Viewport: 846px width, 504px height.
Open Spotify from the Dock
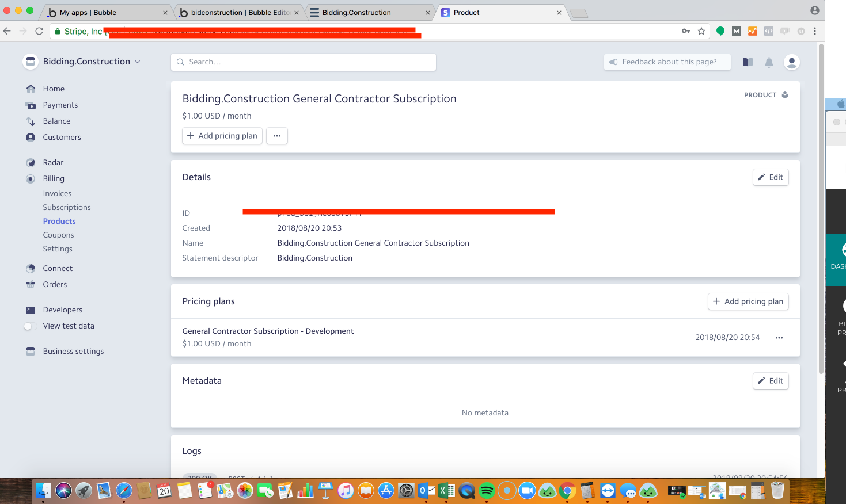coord(487,491)
